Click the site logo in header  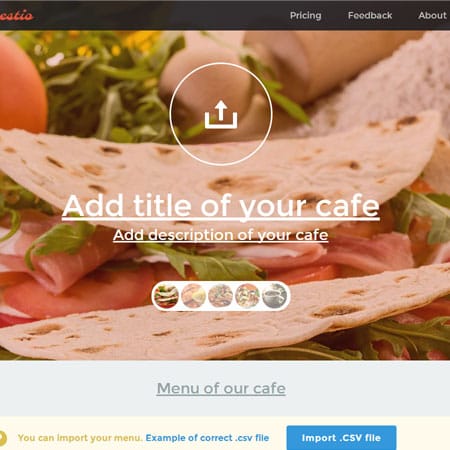pos(16,16)
